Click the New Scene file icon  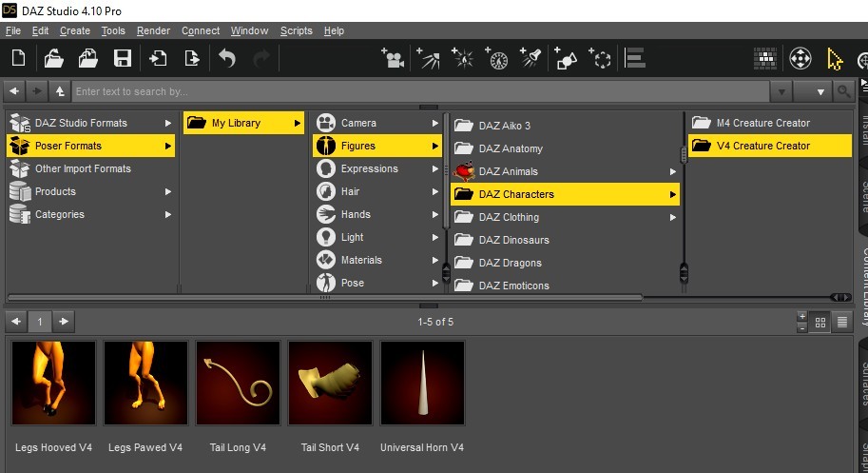(x=19, y=58)
